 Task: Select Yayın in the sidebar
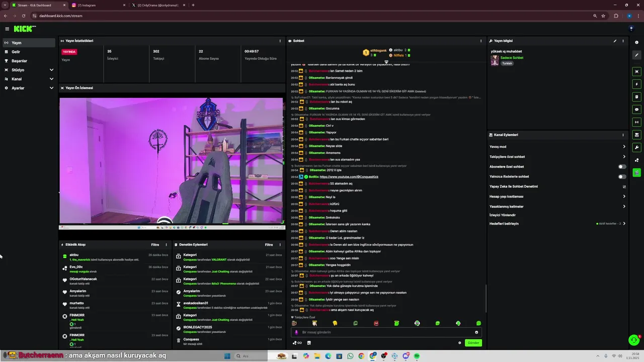[x=29, y=43]
